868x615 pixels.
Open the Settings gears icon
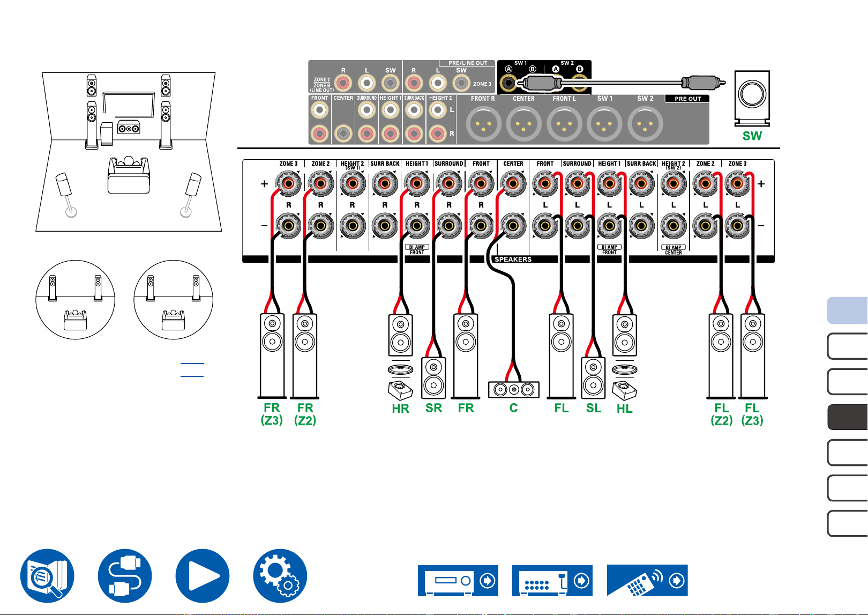point(280,576)
